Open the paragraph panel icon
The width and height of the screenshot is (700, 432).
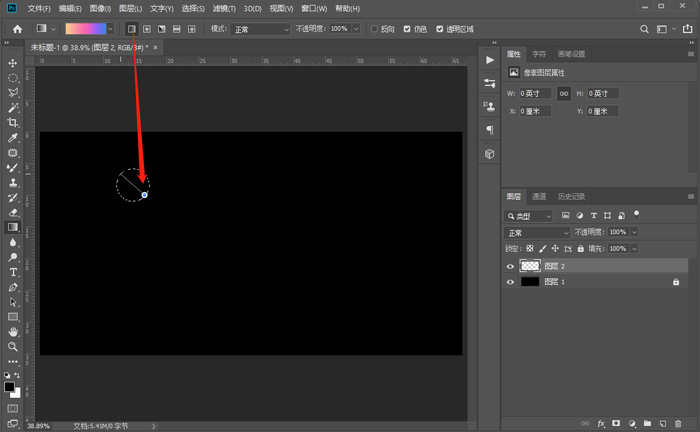click(490, 130)
